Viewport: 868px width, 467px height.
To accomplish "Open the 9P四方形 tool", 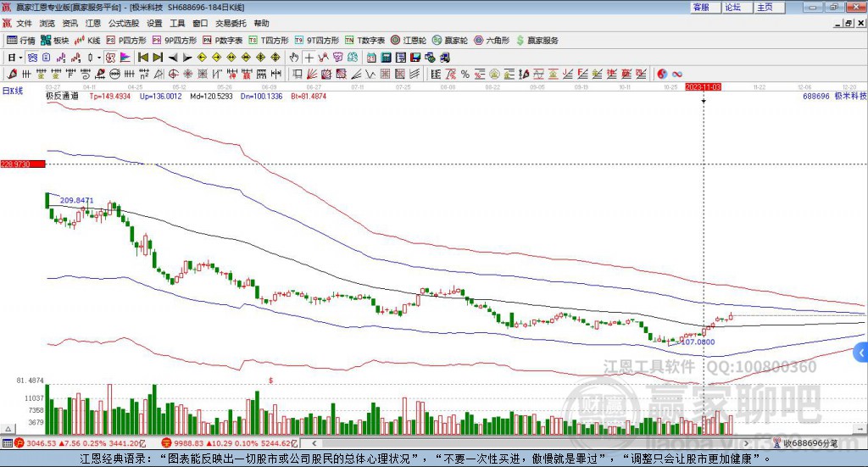I will tap(175, 41).
